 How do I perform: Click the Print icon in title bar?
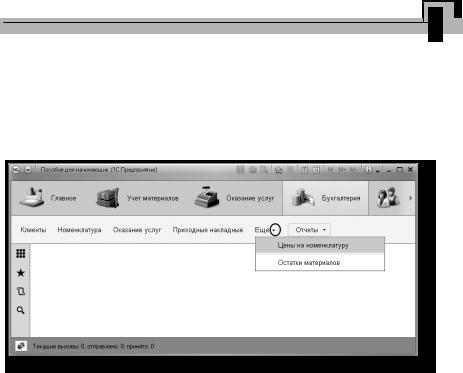tap(253, 170)
